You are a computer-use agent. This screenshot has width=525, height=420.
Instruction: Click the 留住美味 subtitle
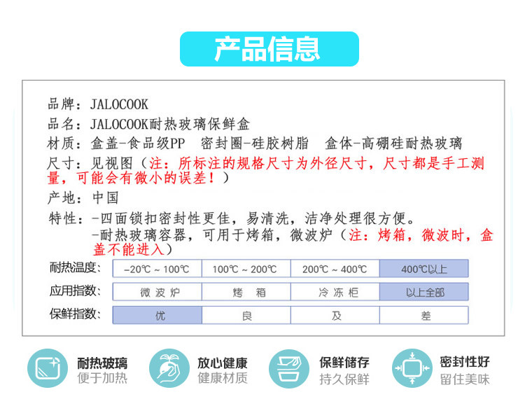pyautogui.click(x=465, y=379)
